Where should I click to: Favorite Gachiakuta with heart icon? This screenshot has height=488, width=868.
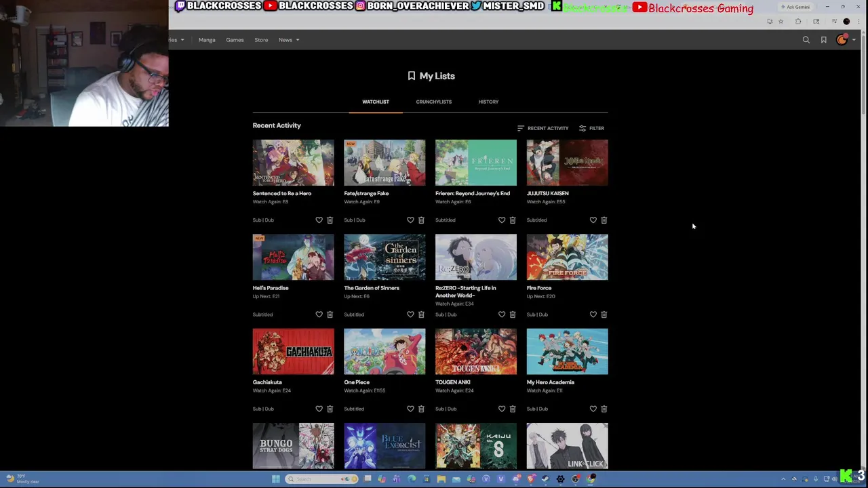319,409
